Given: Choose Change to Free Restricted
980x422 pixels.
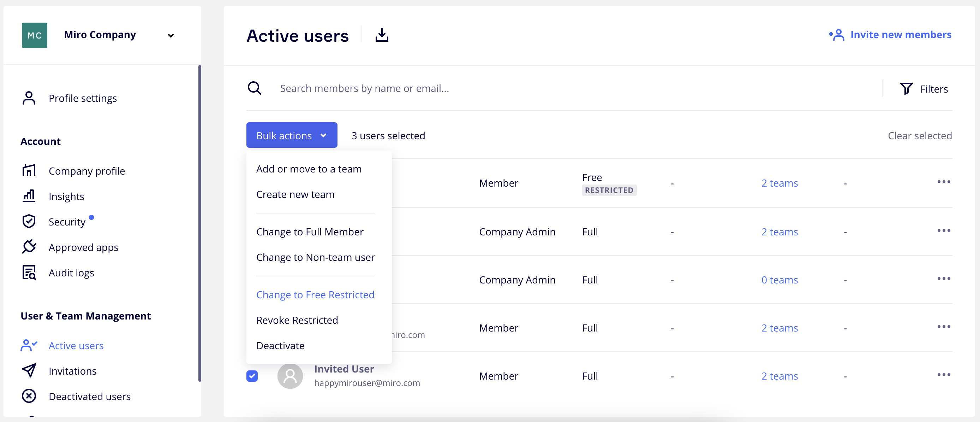Looking at the screenshot, I should tap(315, 294).
